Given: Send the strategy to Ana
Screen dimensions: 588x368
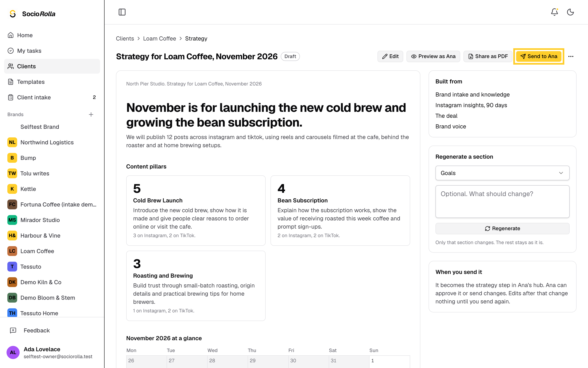Looking at the screenshot, I should [539, 56].
